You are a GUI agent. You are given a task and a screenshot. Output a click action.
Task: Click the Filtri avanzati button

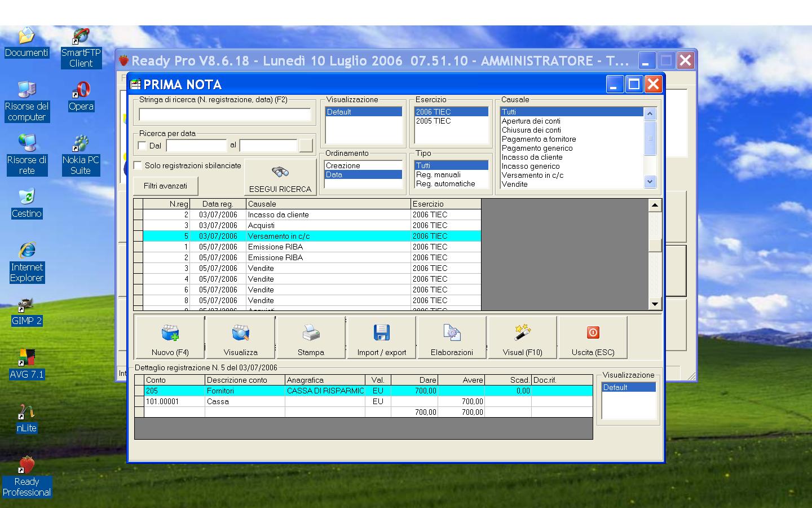click(165, 186)
